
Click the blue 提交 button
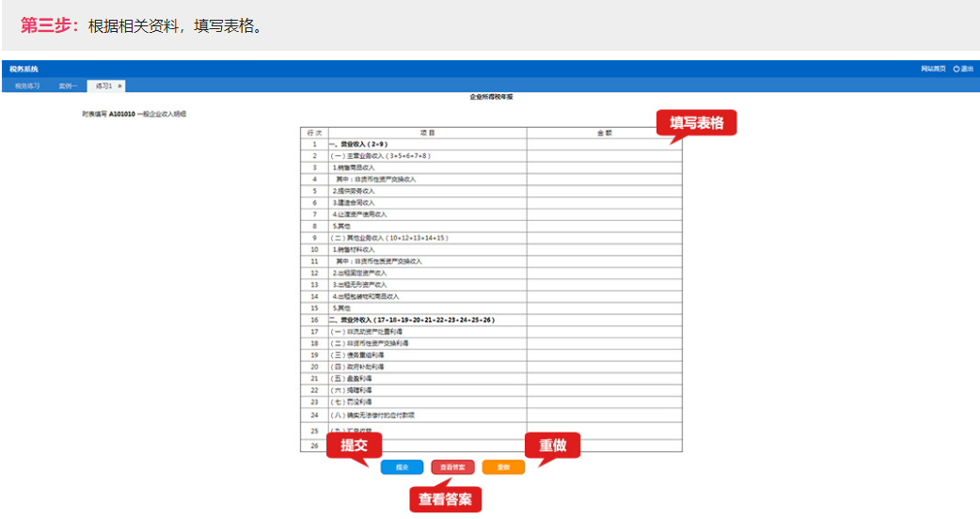point(402,467)
